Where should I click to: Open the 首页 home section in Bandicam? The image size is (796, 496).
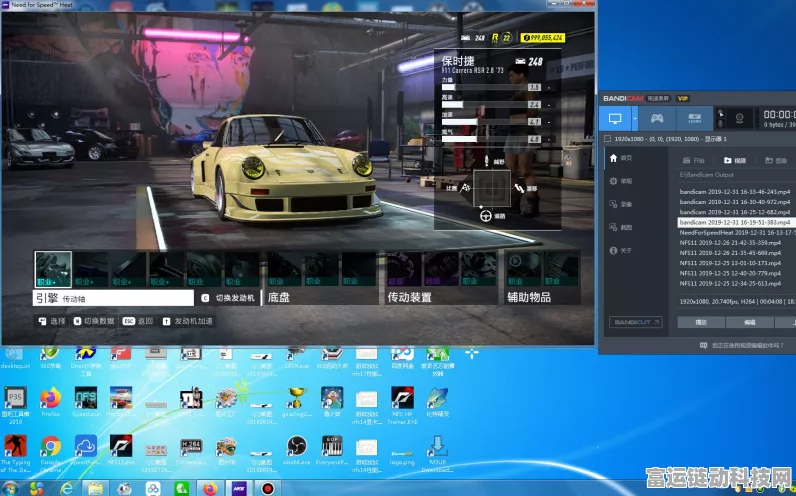pos(620,158)
